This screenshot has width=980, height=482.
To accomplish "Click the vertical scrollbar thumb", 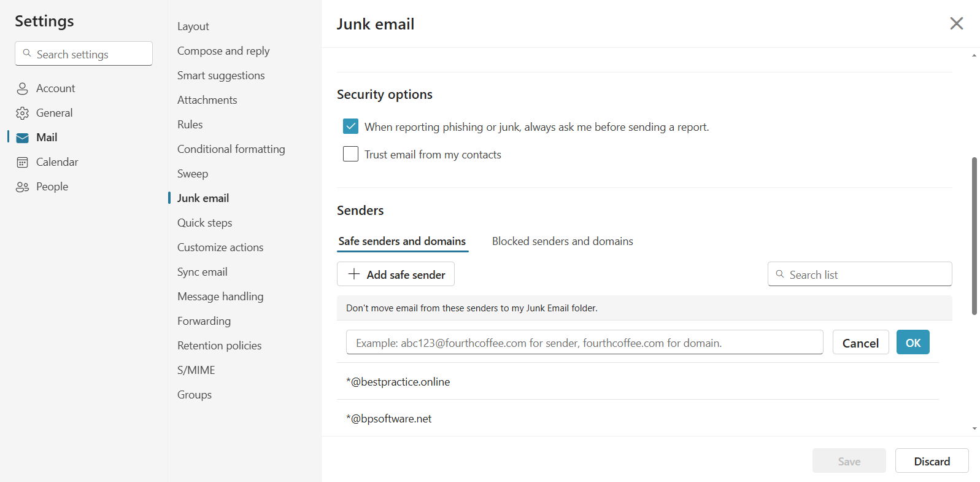I will click(974, 236).
